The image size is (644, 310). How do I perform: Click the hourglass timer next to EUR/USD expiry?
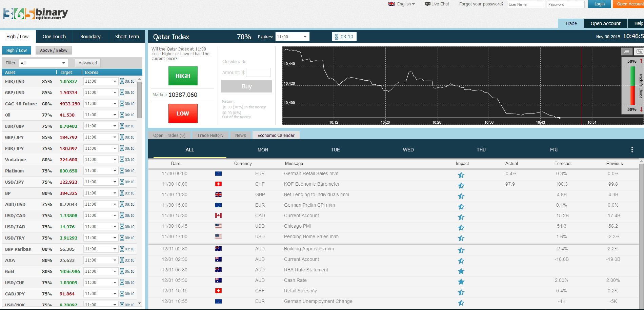click(x=122, y=81)
